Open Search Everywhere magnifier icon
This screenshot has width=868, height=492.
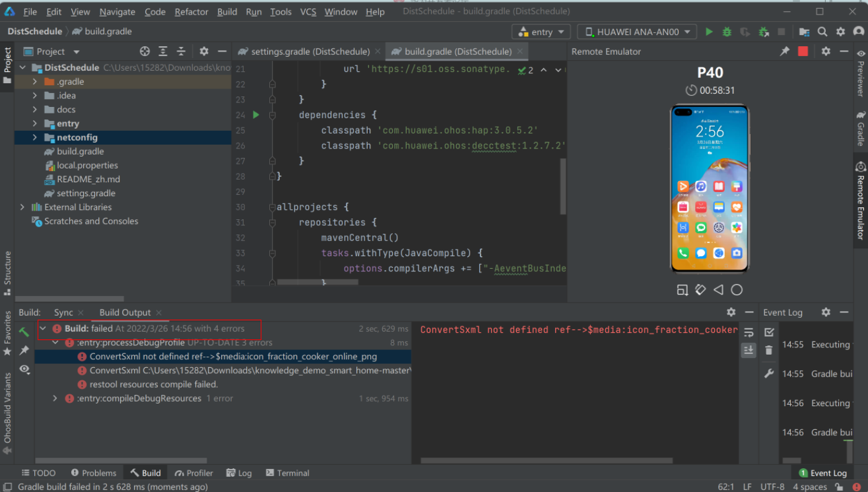822,32
